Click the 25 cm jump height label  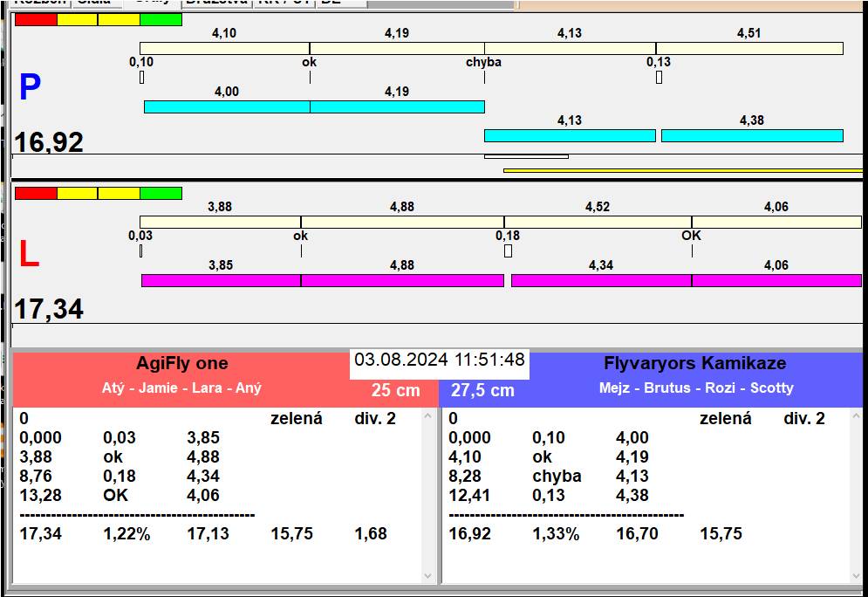tap(395, 391)
